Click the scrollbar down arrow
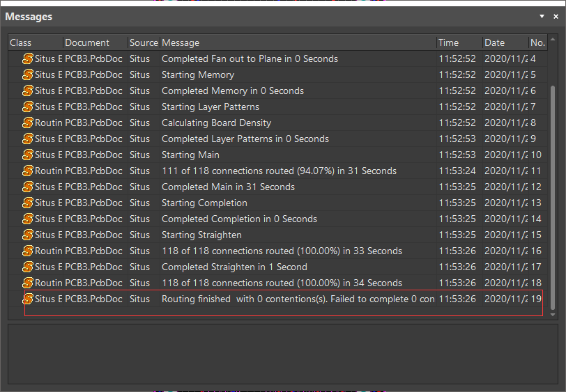 553,315
